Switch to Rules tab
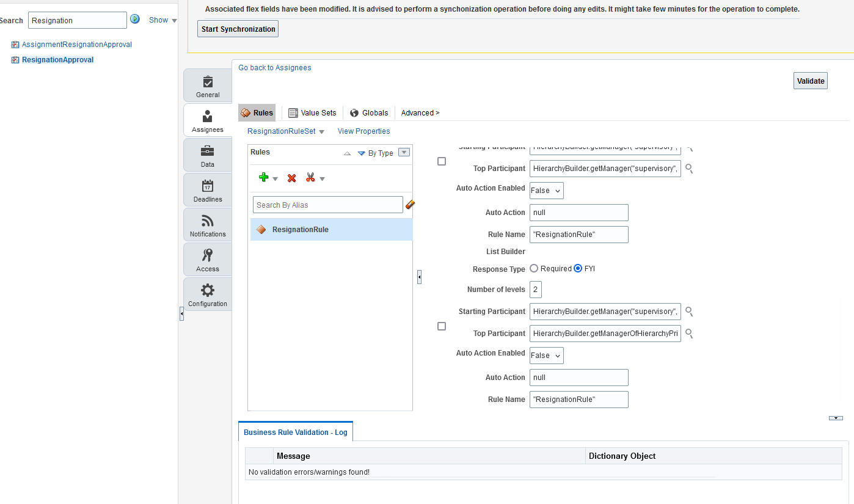Viewport: 854px width, 504px height. (x=257, y=113)
